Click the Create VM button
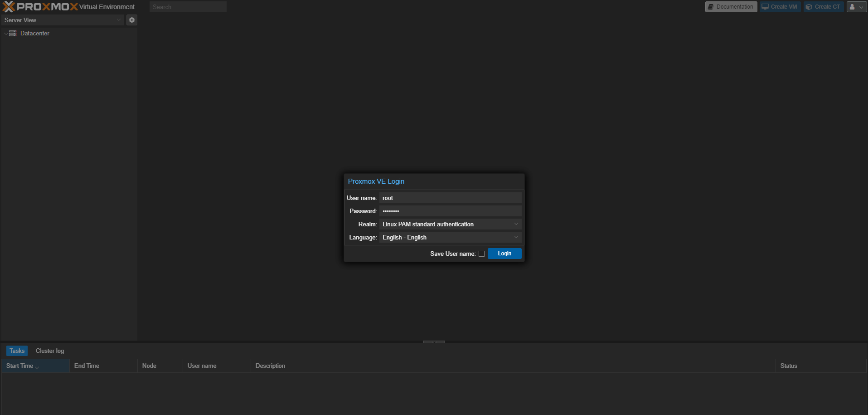 tap(780, 7)
